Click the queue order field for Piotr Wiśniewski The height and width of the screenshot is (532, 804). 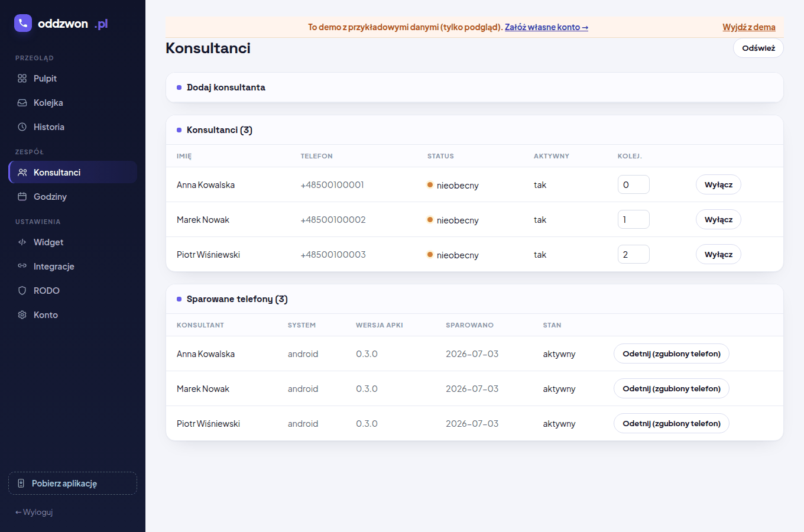pyautogui.click(x=634, y=255)
